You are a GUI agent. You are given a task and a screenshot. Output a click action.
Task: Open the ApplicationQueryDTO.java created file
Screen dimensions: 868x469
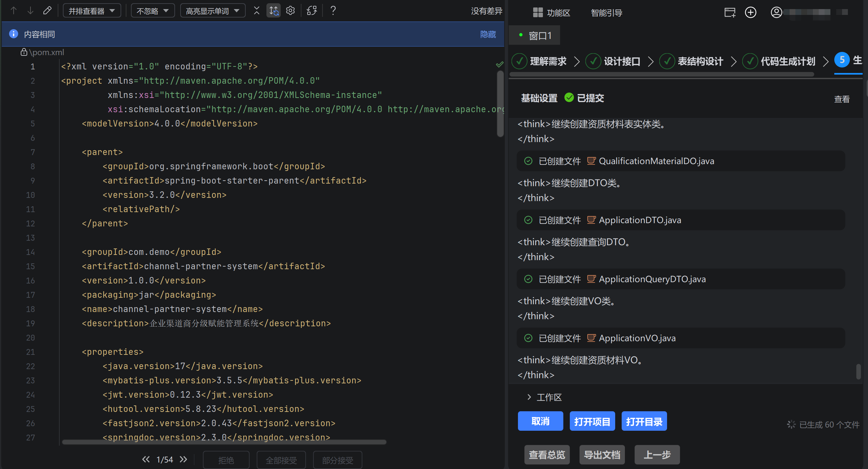point(681,279)
